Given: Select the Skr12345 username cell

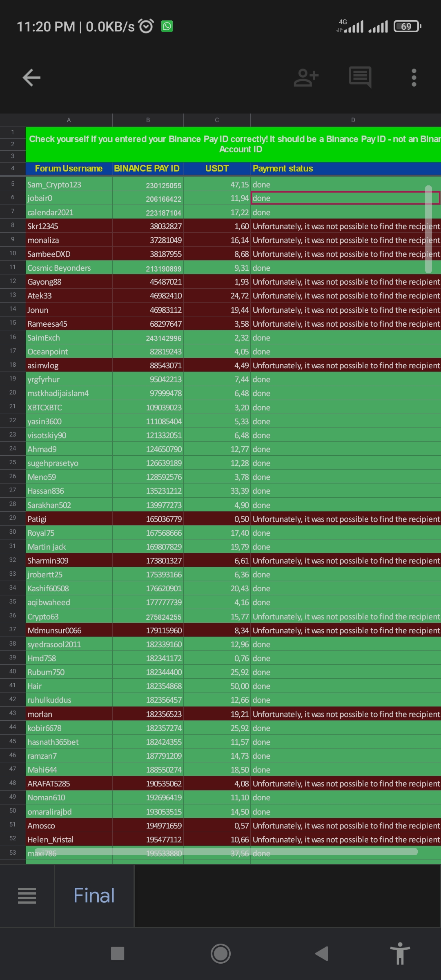Looking at the screenshot, I should [69, 226].
